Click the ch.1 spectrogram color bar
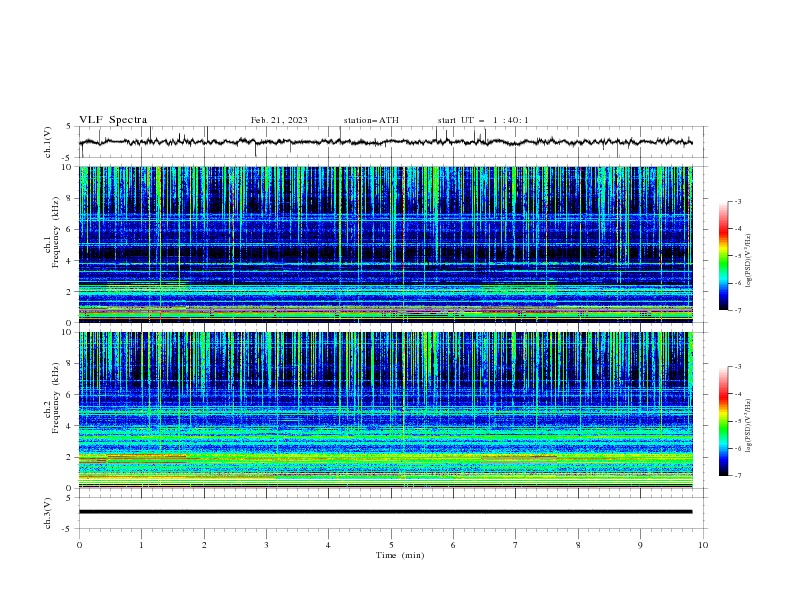The height and width of the screenshot is (612, 792). pyautogui.click(x=724, y=256)
